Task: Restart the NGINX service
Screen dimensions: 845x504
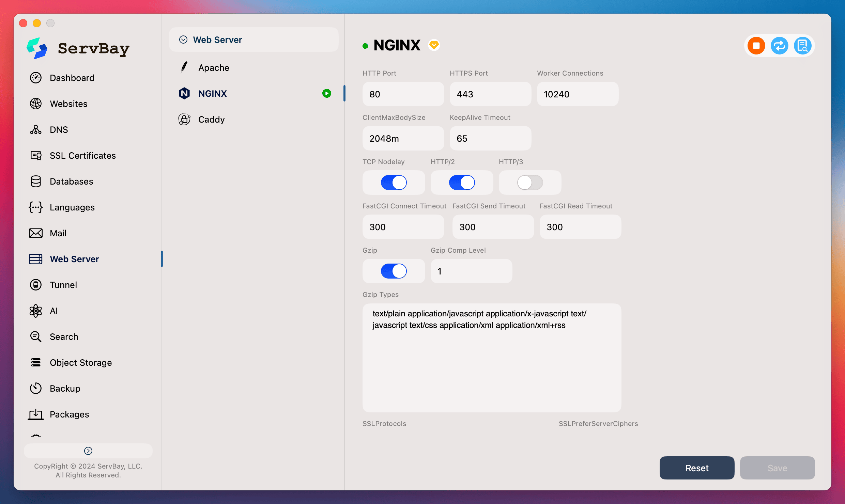Action: 780,46
